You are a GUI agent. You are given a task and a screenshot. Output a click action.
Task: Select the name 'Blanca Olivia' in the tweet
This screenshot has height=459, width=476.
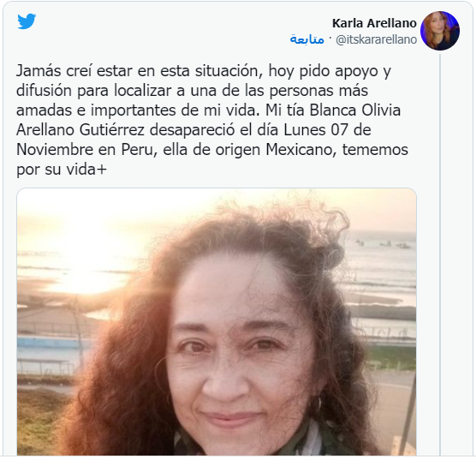click(355, 110)
